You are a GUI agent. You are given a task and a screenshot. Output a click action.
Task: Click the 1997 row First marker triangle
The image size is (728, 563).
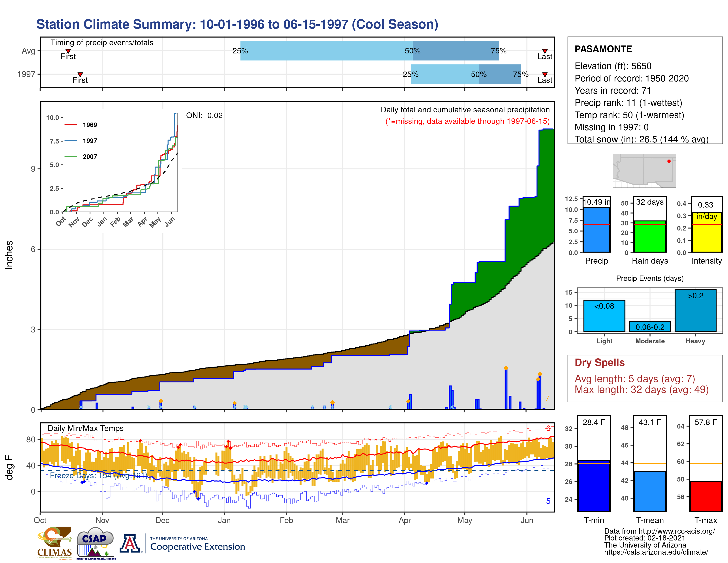click(x=80, y=74)
